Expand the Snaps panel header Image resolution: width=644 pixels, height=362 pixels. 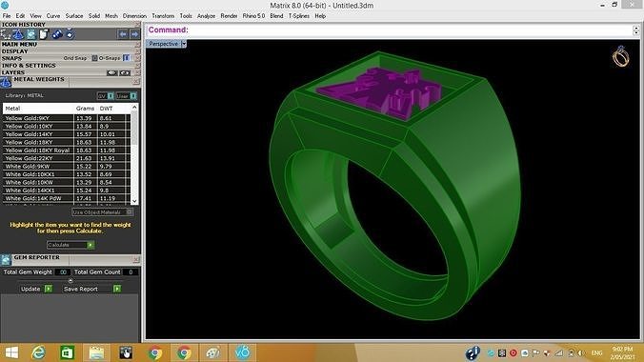[x=11, y=58]
